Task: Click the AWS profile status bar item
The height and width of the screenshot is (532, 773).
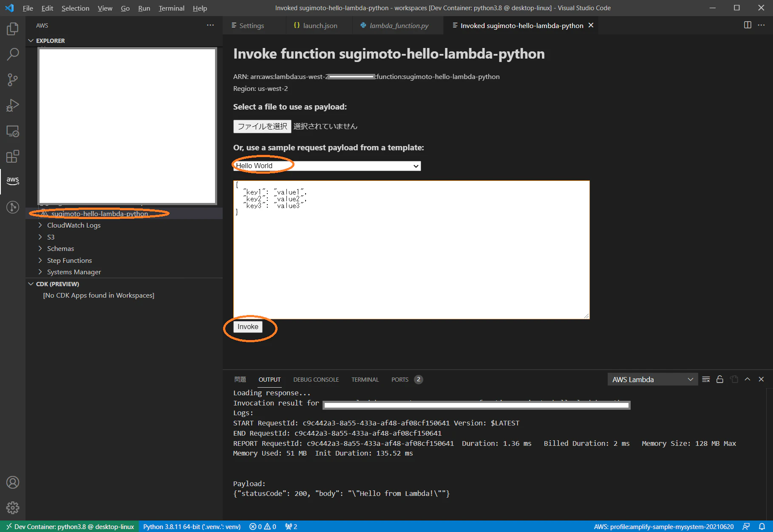Action: point(663,526)
